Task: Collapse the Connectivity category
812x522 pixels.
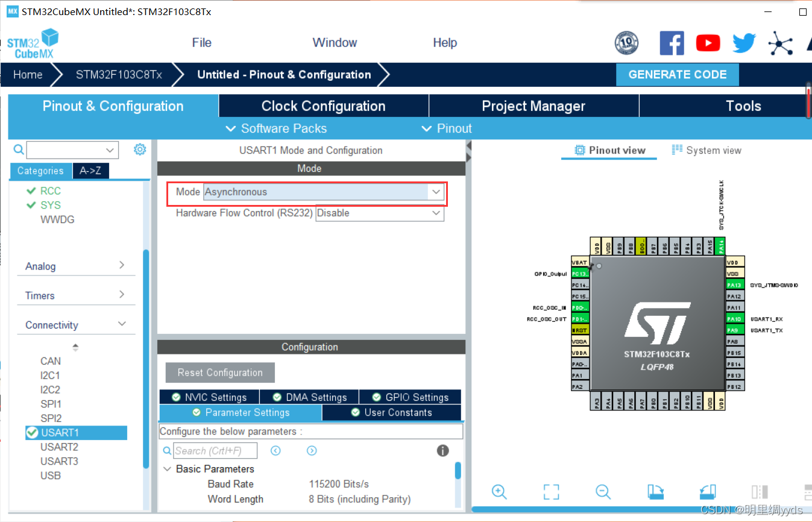Action: coord(75,325)
